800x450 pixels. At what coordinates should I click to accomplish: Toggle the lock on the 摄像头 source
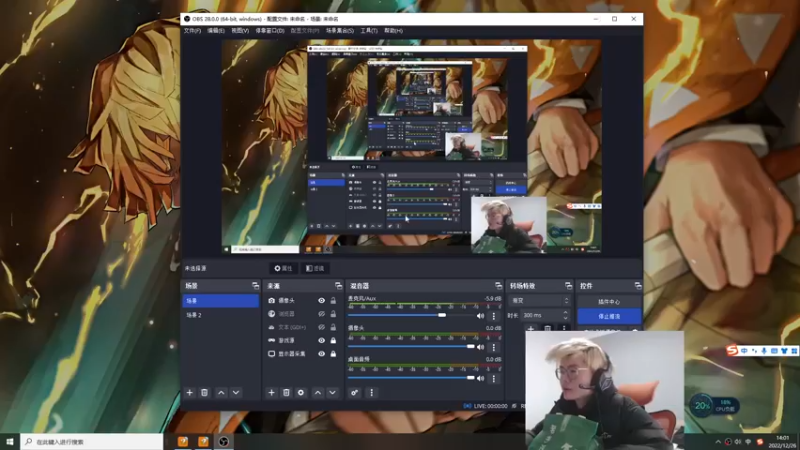pos(333,301)
